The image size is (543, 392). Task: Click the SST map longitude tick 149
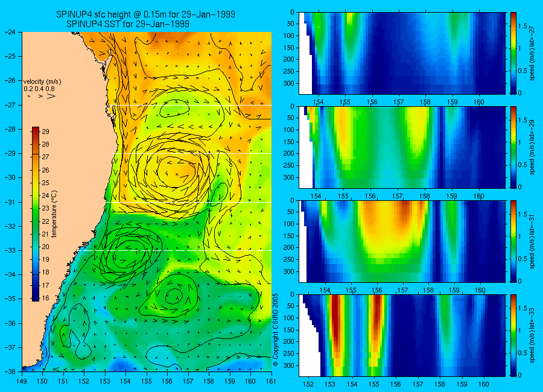click(22, 381)
